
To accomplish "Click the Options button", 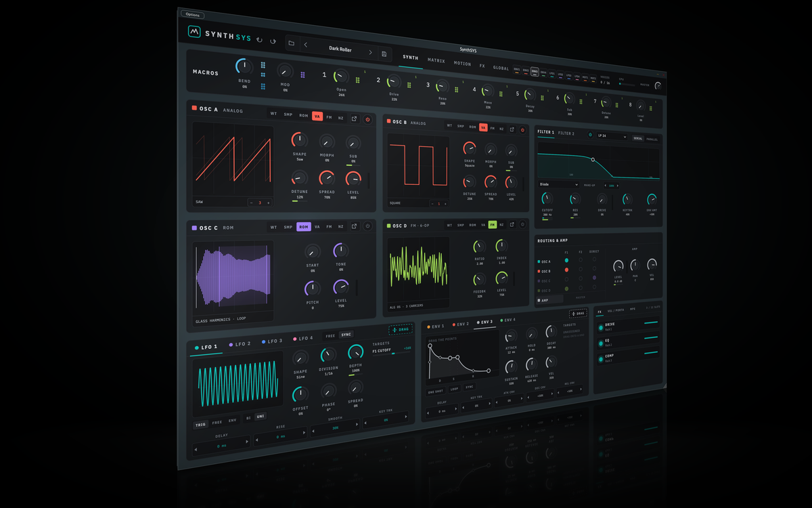I will (x=193, y=14).
